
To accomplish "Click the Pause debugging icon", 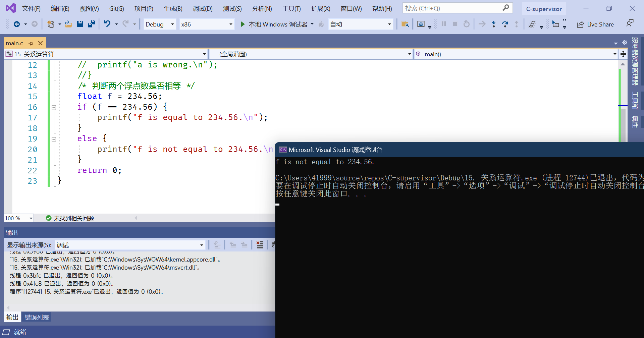I will 444,24.
